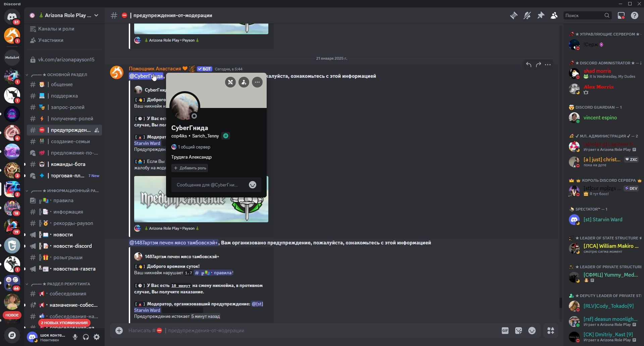Open команды-бота channel

click(x=64, y=164)
